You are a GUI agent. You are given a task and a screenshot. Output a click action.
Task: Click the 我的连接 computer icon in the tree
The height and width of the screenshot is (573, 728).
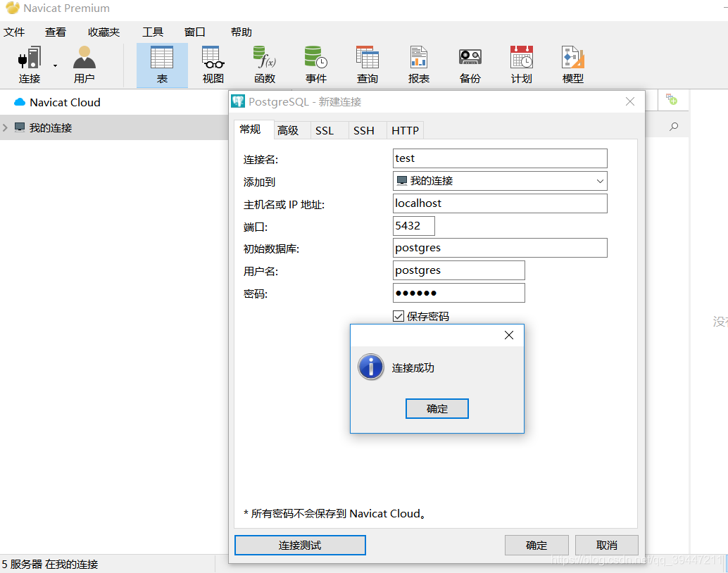click(x=20, y=127)
